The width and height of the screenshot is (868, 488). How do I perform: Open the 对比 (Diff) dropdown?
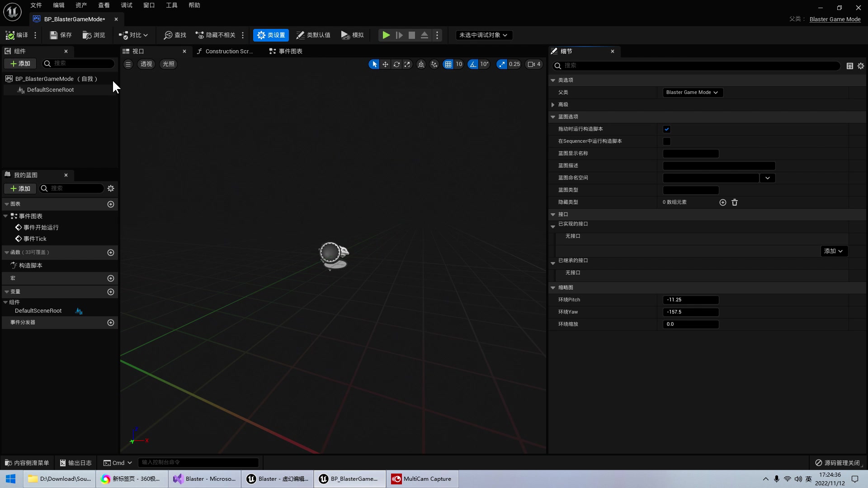(132, 35)
